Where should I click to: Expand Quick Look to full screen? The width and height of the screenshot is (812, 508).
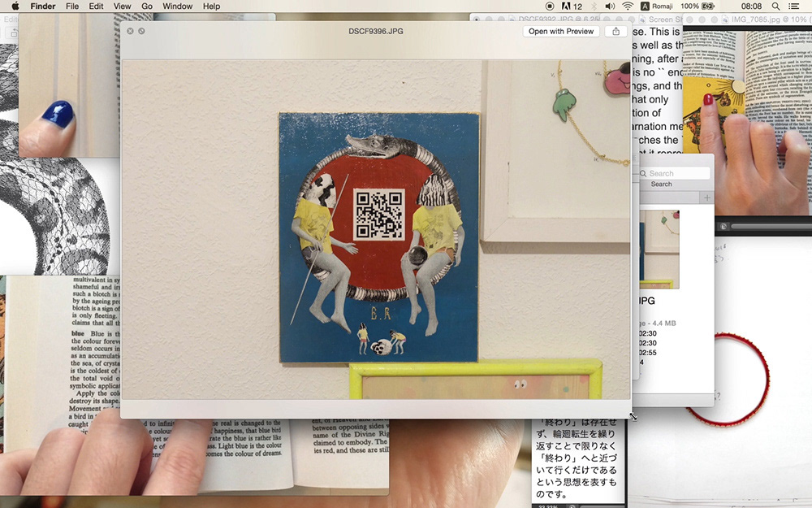pos(141,31)
